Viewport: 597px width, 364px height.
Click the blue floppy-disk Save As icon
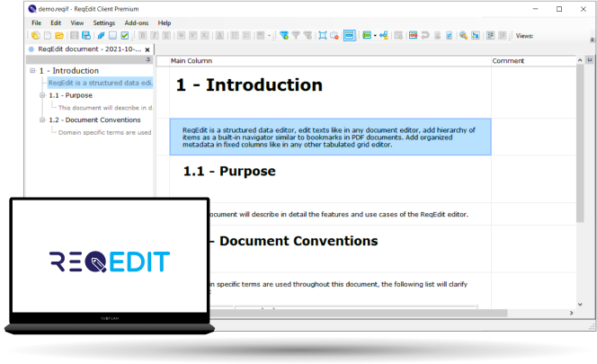pos(86,35)
